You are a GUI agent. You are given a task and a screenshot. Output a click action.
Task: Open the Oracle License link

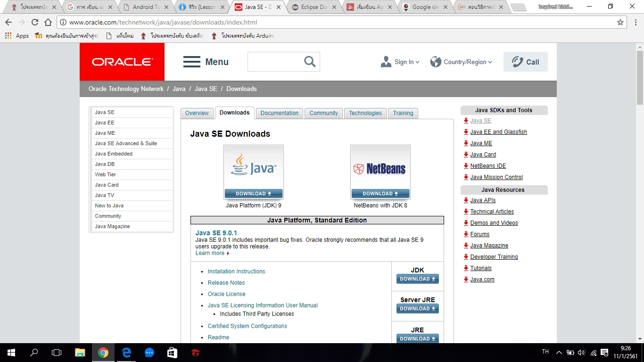click(x=226, y=294)
